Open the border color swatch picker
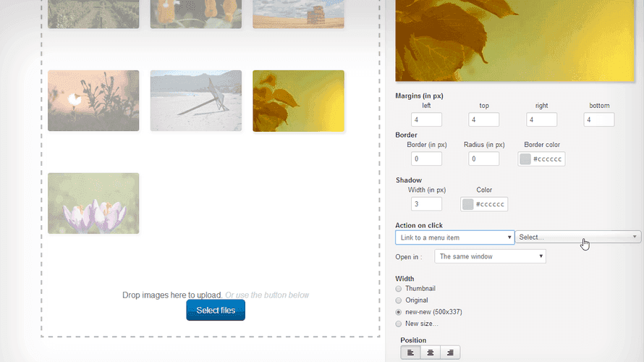This screenshot has height=362, width=644. tap(526, 159)
